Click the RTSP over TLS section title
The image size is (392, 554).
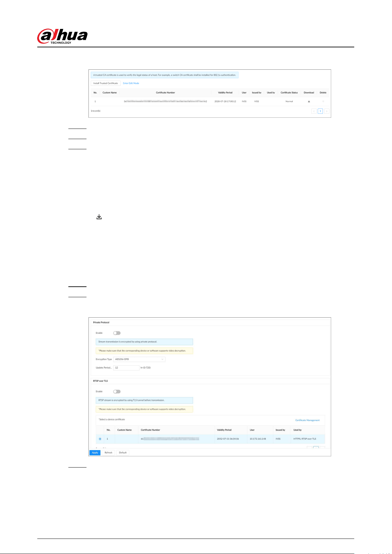(x=100, y=381)
